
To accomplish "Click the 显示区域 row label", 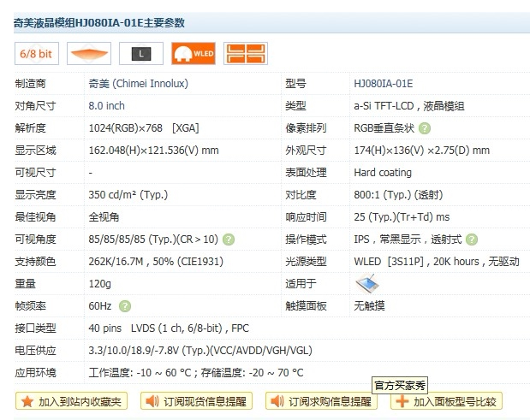I will (x=35, y=151).
